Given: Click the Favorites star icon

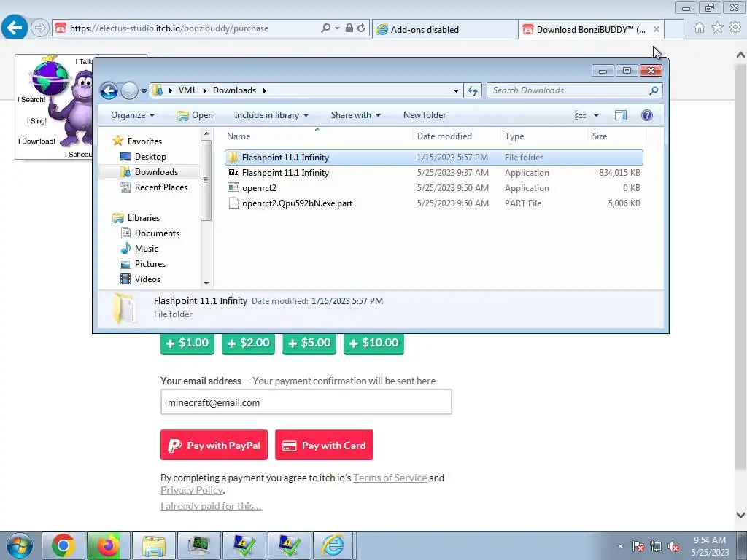Looking at the screenshot, I should pyautogui.click(x=718, y=28).
